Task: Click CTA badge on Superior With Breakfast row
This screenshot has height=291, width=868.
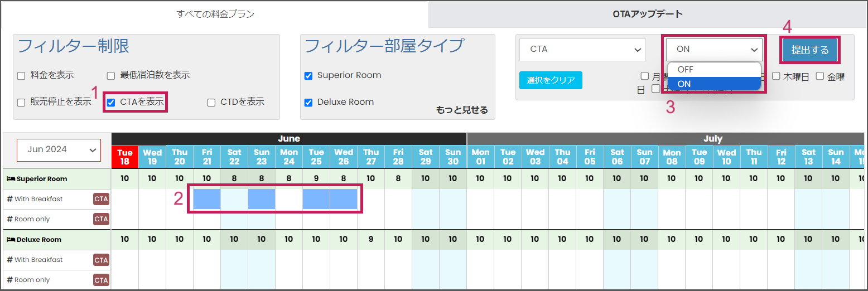Action: pos(101,199)
